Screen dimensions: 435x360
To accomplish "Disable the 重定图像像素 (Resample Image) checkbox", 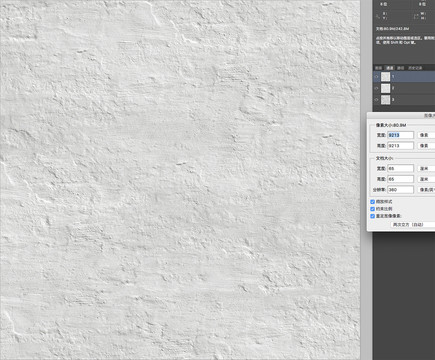I will tap(373, 216).
